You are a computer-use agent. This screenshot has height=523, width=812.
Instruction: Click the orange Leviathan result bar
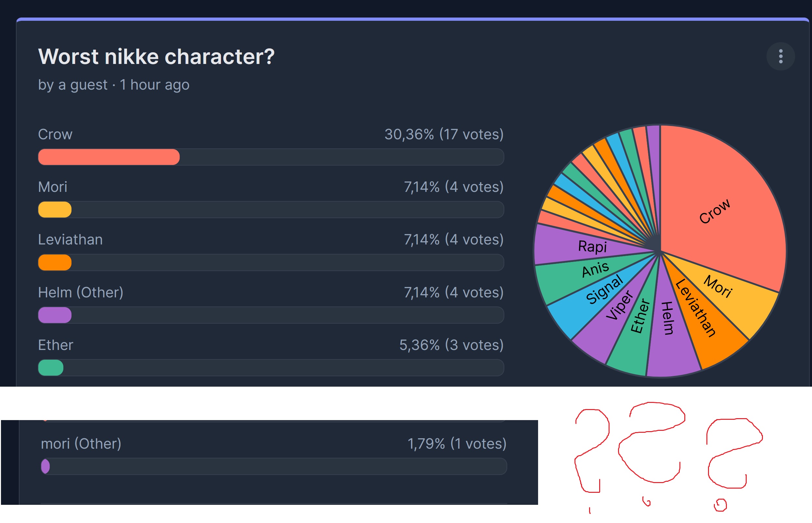tap(55, 262)
